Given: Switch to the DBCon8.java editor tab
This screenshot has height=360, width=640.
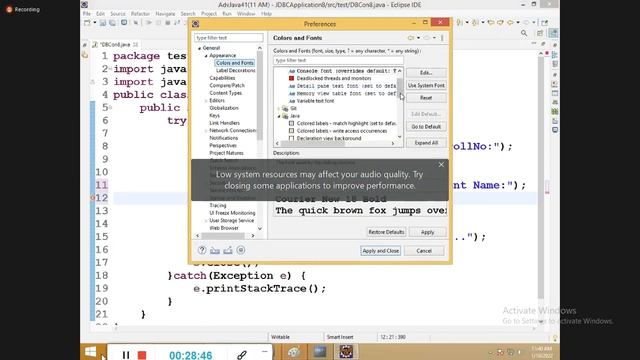Looking at the screenshot, I should click(116, 44).
